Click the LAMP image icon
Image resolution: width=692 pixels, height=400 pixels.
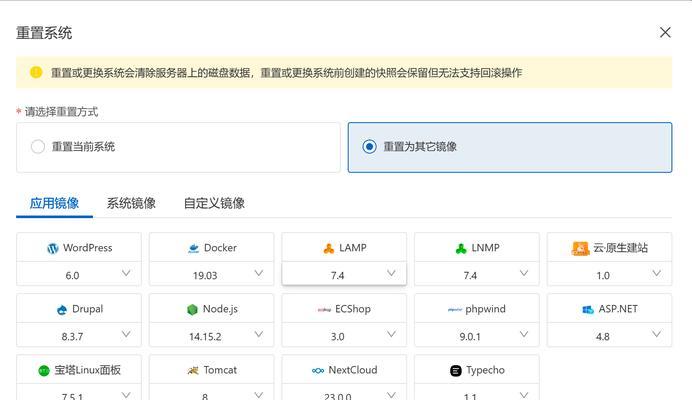tap(329, 249)
